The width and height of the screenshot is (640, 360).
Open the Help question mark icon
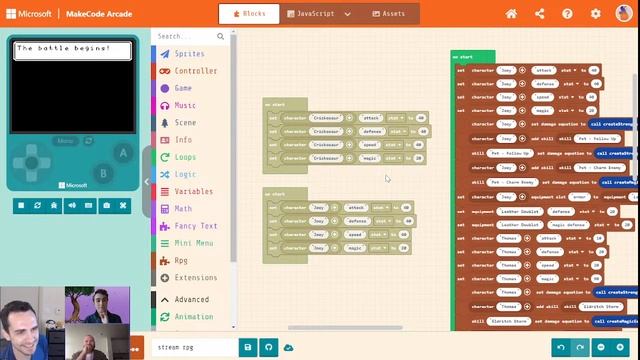click(x=567, y=14)
